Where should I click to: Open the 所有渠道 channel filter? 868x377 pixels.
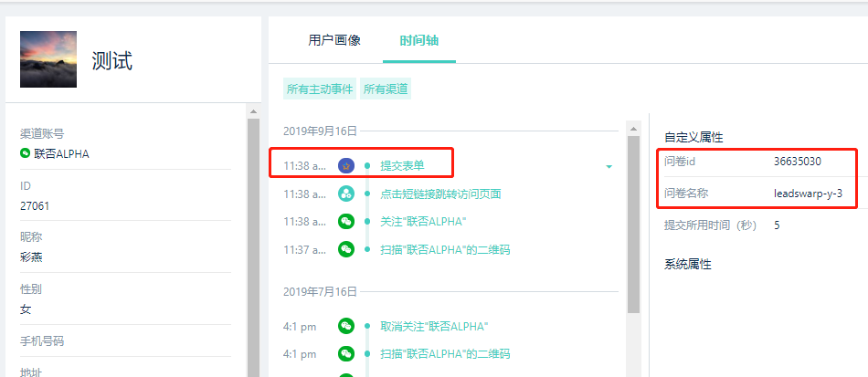386,89
